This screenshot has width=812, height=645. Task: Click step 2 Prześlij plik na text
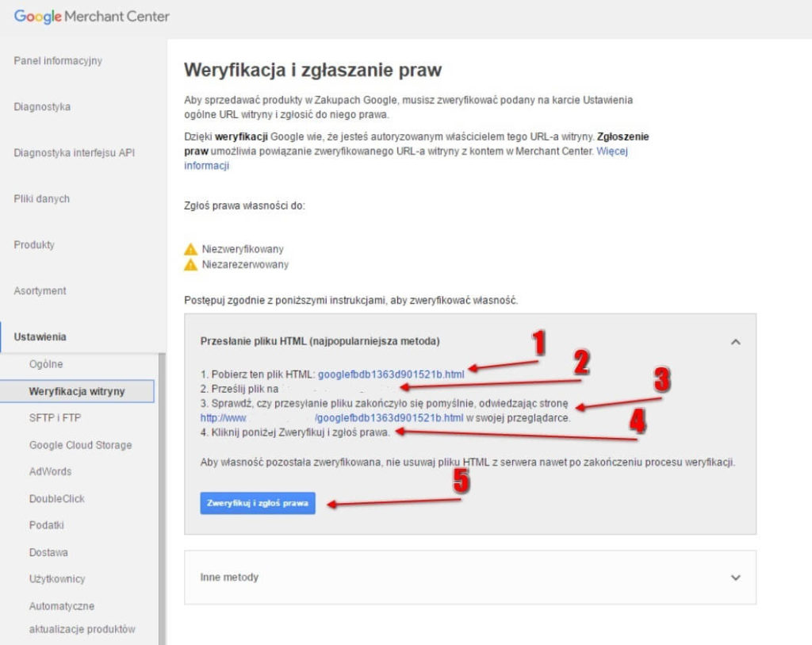(x=239, y=389)
